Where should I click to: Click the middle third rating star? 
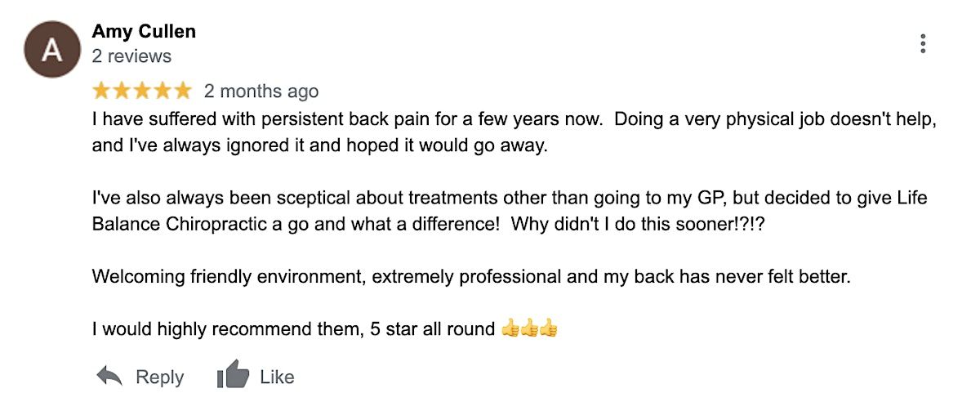142,90
